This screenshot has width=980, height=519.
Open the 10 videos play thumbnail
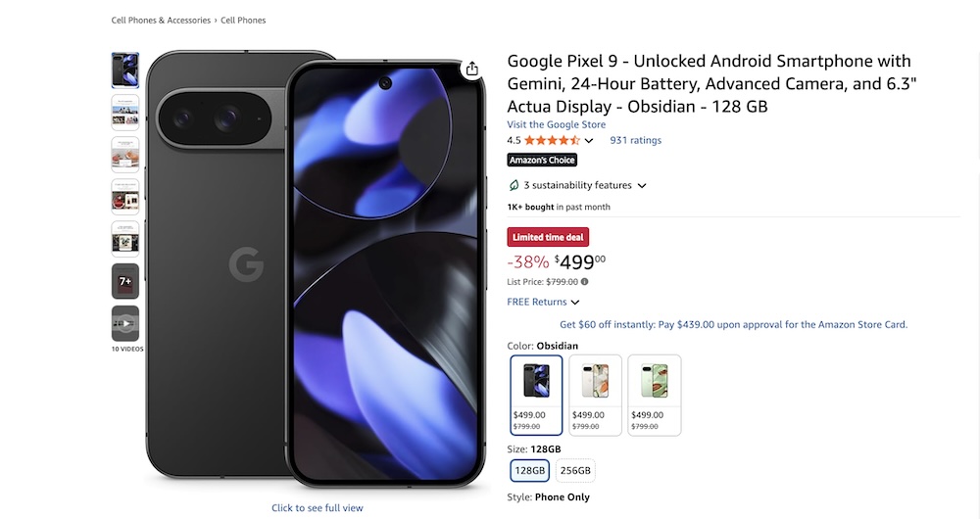[125, 323]
